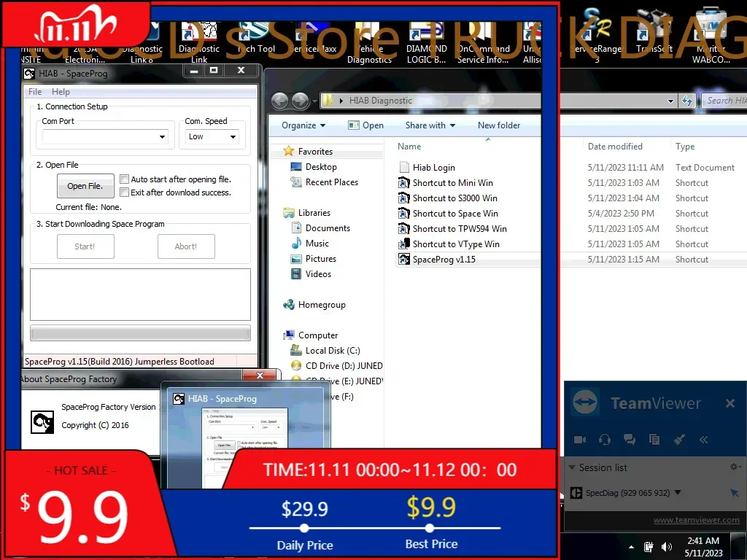The image size is (747, 560).
Task: Open the TeamViewer chat bubbles icon
Action: tap(629, 440)
